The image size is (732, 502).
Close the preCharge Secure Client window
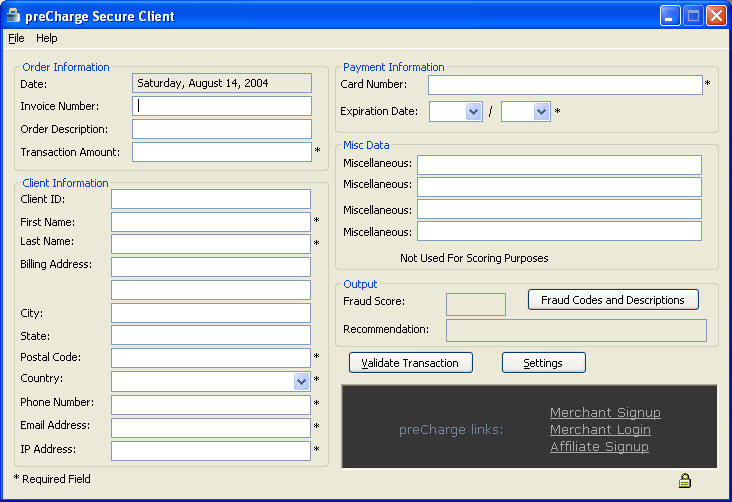(716, 16)
